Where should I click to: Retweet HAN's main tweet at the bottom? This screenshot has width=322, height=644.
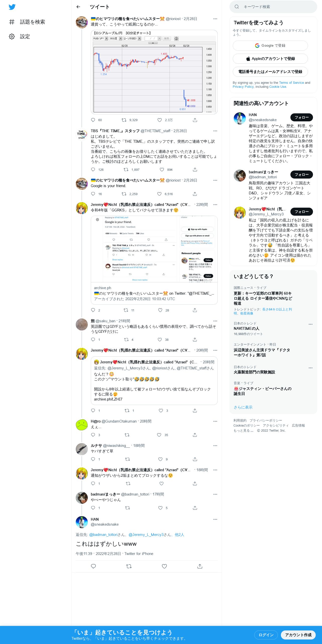coord(129,566)
